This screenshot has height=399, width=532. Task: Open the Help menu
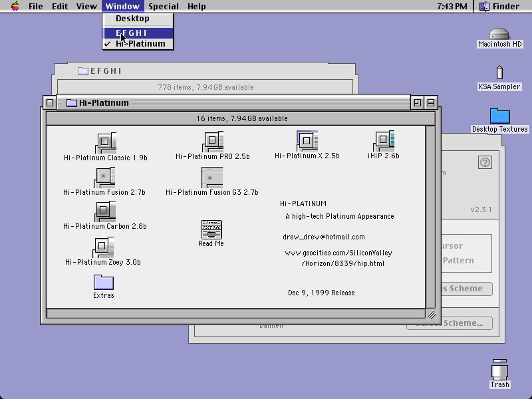coord(197,6)
